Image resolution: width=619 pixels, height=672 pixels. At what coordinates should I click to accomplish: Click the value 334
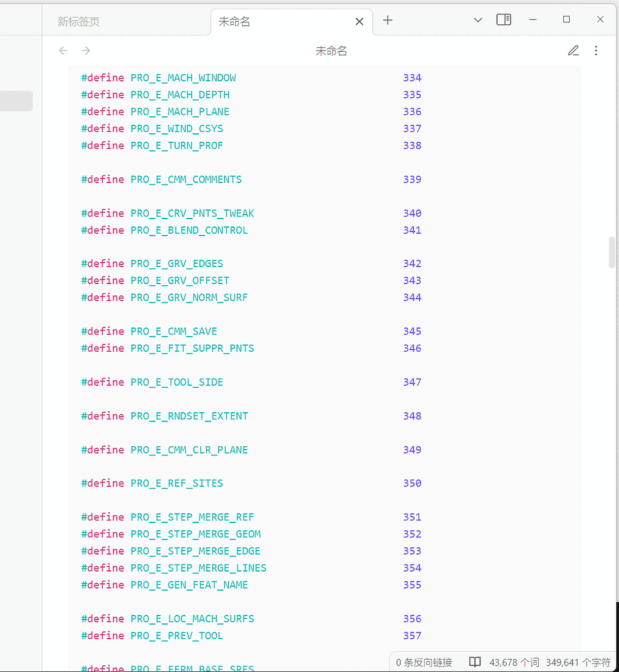point(412,78)
